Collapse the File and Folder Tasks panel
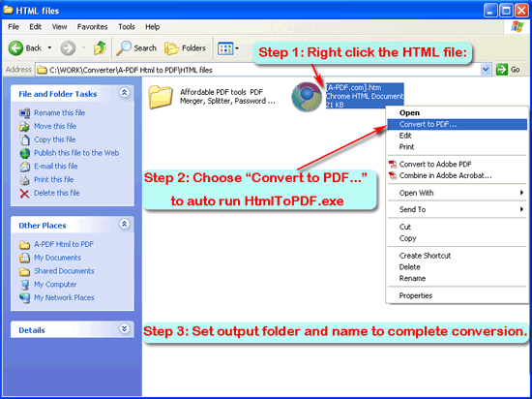This screenshot has height=399, width=532. pos(125,92)
